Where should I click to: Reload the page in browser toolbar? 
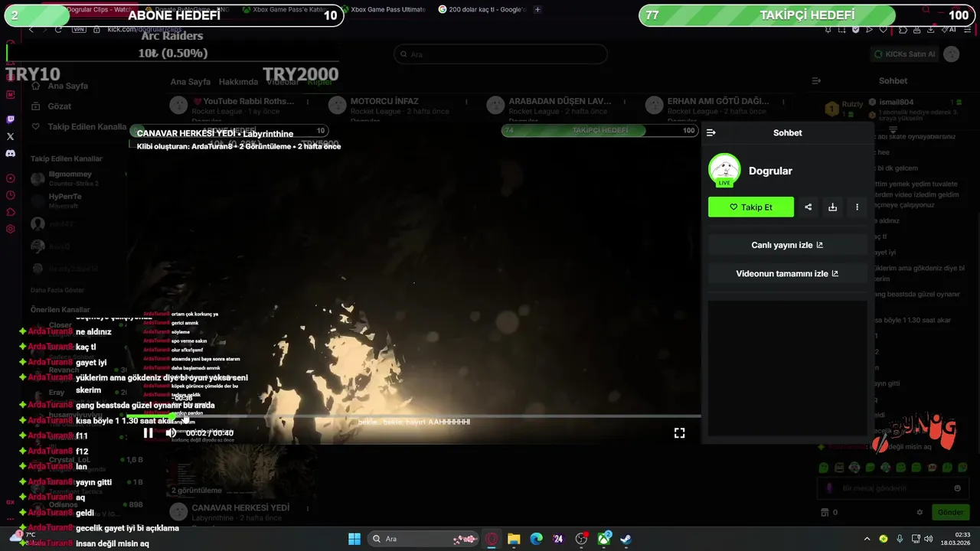click(59, 29)
